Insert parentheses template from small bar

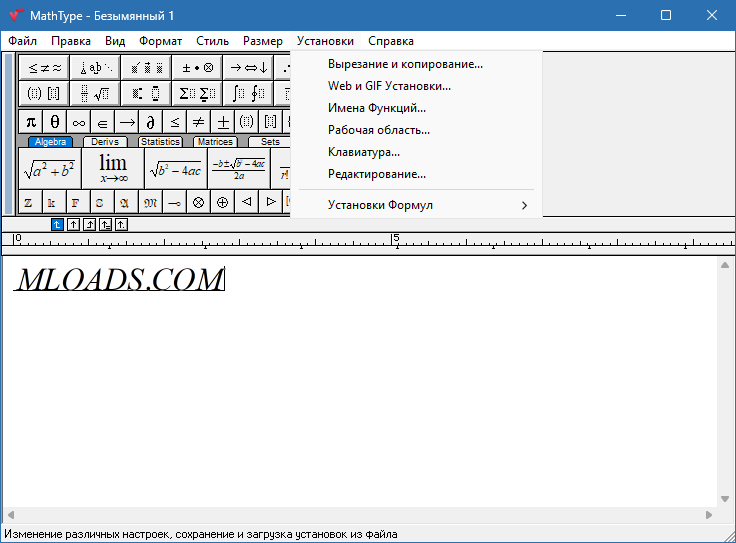click(x=247, y=122)
